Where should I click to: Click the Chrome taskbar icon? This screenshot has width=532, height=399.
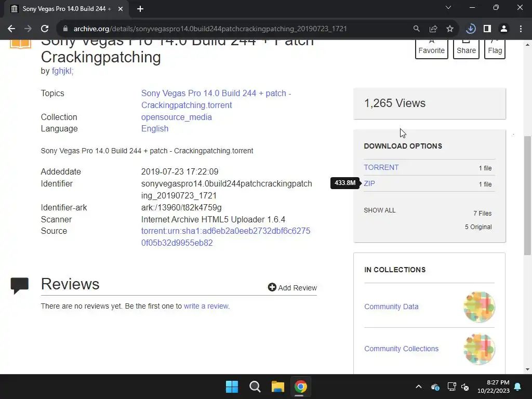pyautogui.click(x=301, y=387)
